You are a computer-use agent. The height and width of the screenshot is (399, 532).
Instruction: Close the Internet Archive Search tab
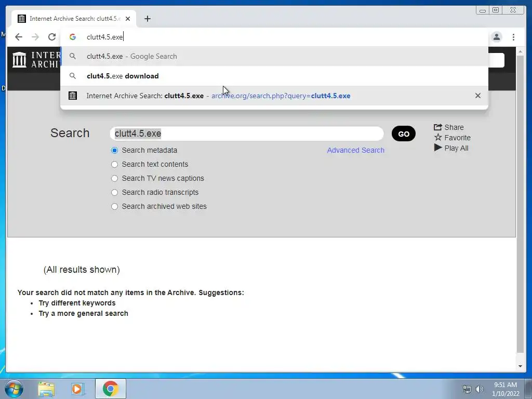[128, 19]
